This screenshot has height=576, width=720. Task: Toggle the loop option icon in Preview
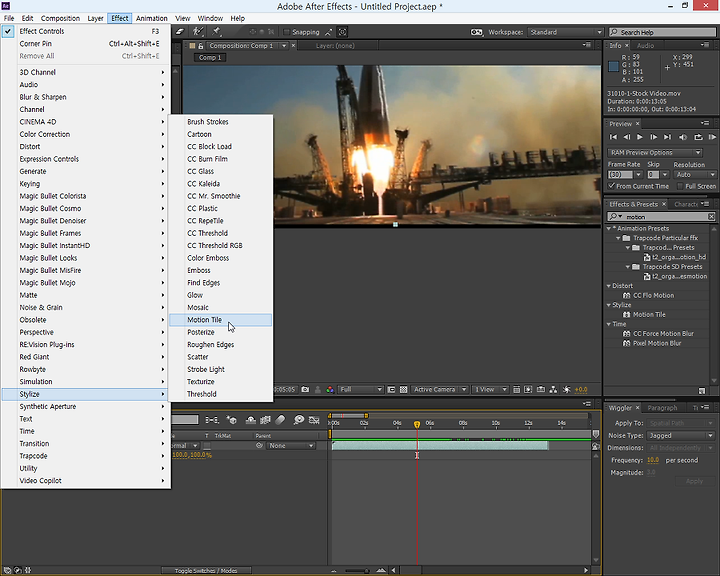[x=698, y=137]
